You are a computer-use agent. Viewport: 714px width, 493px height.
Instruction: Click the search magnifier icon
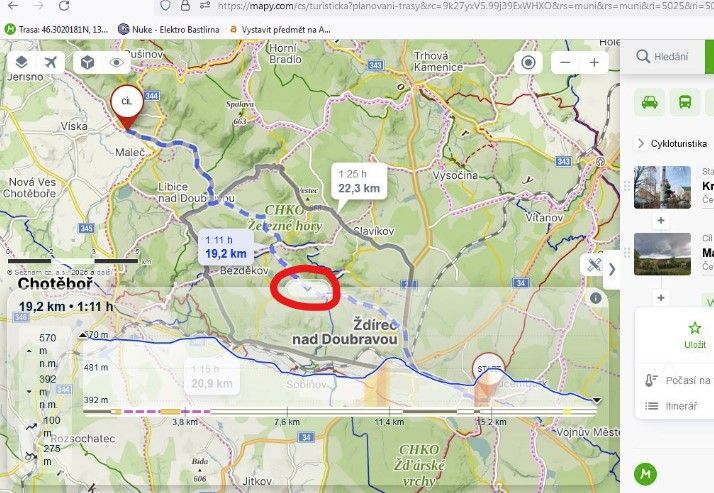click(x=643, y=56)
